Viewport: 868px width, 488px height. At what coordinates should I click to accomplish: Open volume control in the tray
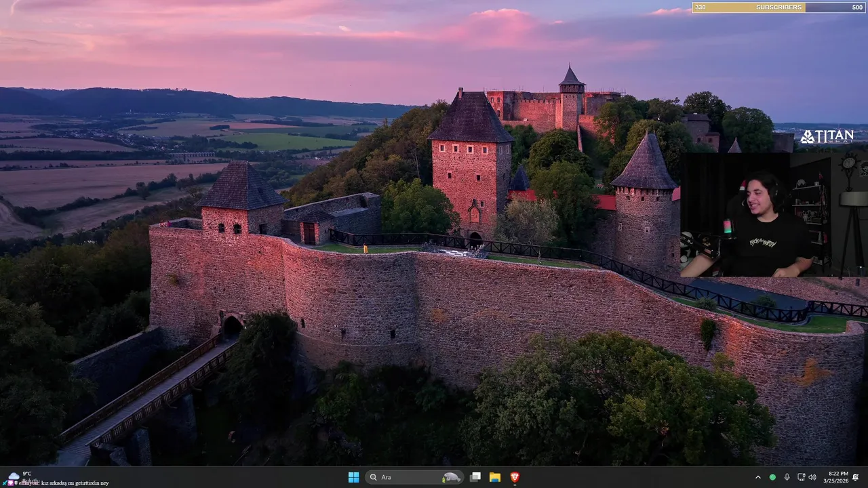pos(812,477)
